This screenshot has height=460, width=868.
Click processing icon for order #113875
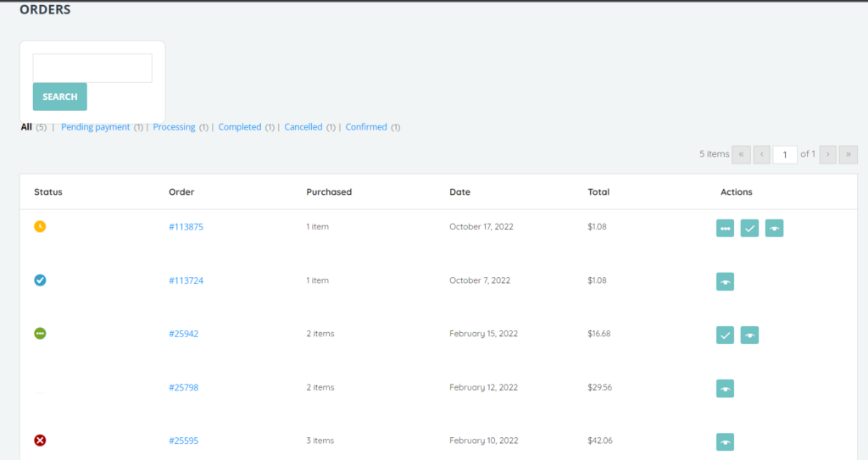coord(725,228)
